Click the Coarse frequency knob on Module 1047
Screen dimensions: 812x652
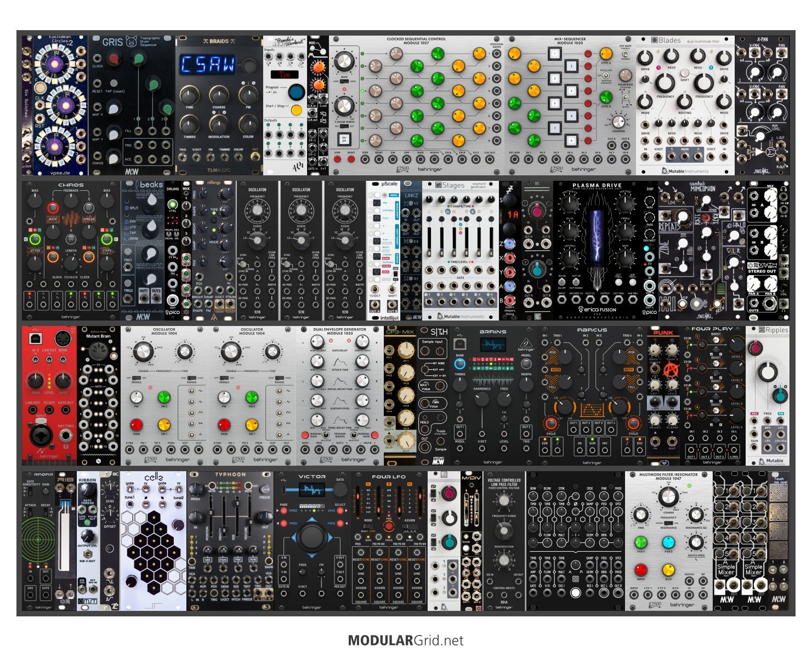[x=668, y=497]
